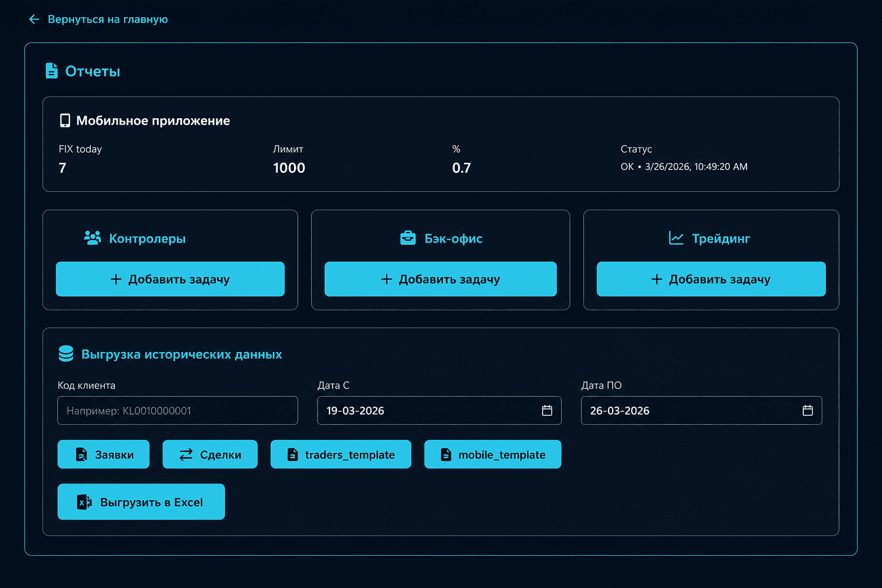This screenshot has width=882, height=588.
Task: Focus the Код клиента input field
Action: [x=177, y=411]
